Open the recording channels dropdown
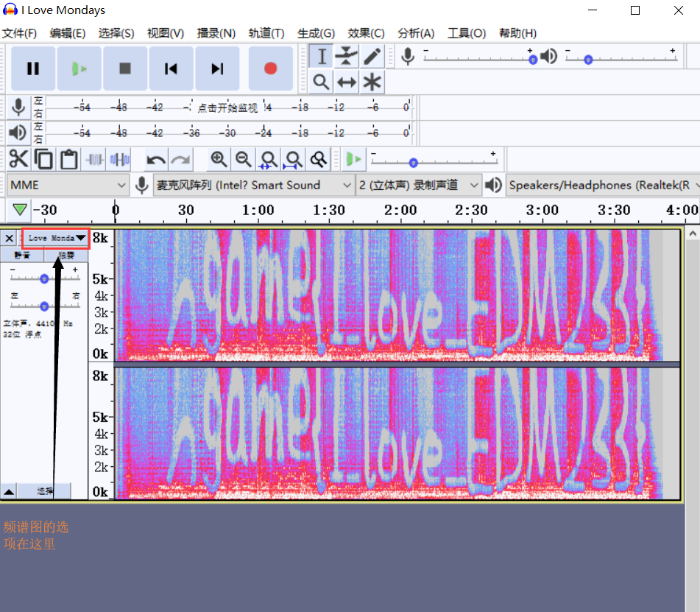Viewport: 700px width, 612px height. (419, 185)
